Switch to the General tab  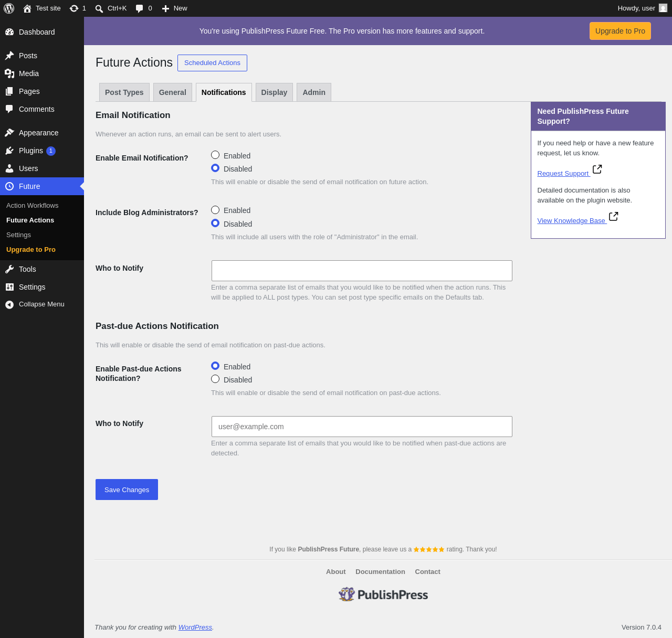coord(173,92)
